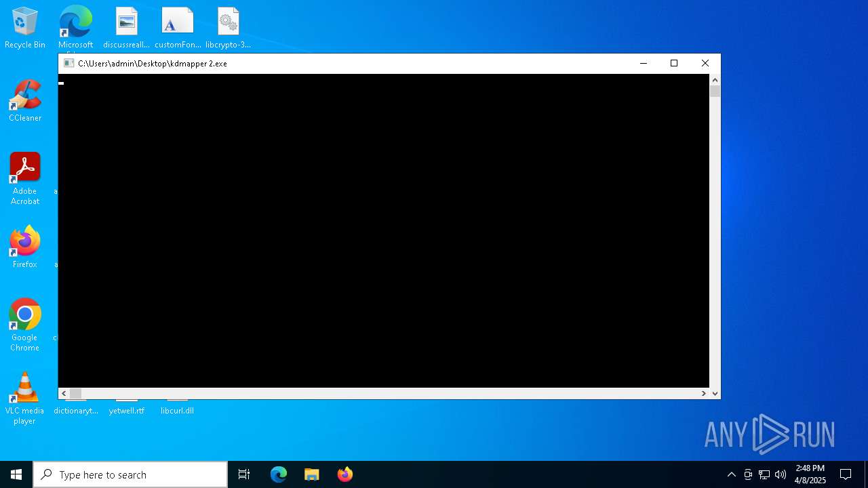The image size is (868, 488).
Task: Select the libcrypto-3 DLL file icon
Action: pyautogui.click(x=229, y=28)
